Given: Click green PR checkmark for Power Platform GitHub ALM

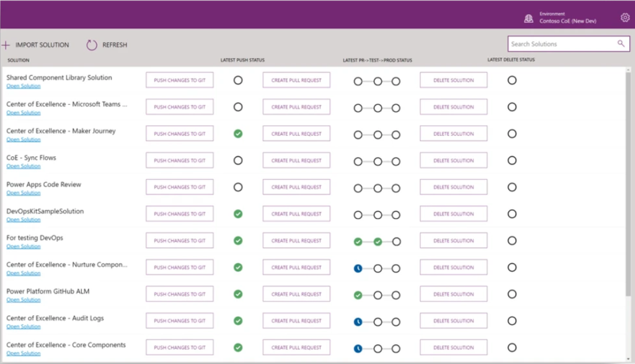Looking at the screenshot, I should click(x=358, y=295).
